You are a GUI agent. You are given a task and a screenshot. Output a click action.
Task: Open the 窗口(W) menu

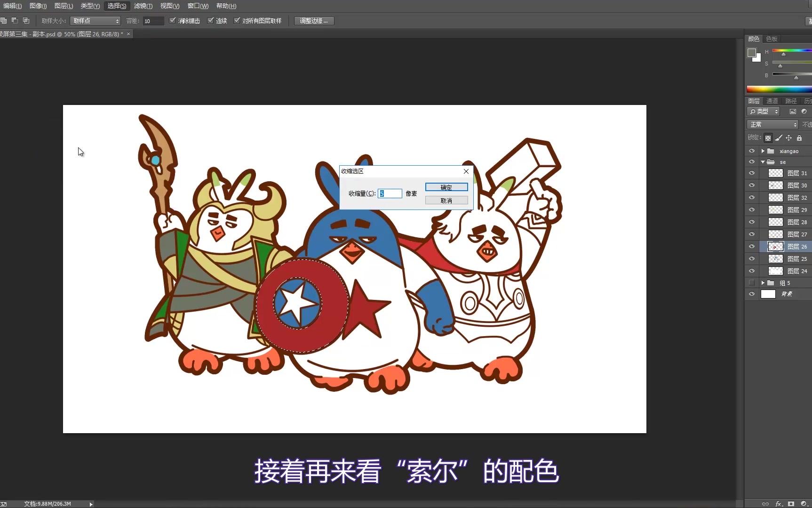tap(198, 6)
